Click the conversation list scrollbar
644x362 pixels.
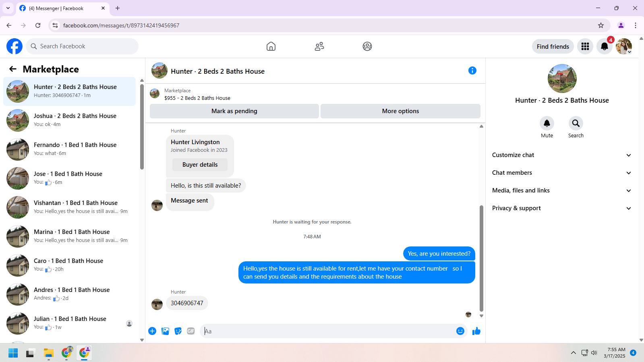click(142, 127)
